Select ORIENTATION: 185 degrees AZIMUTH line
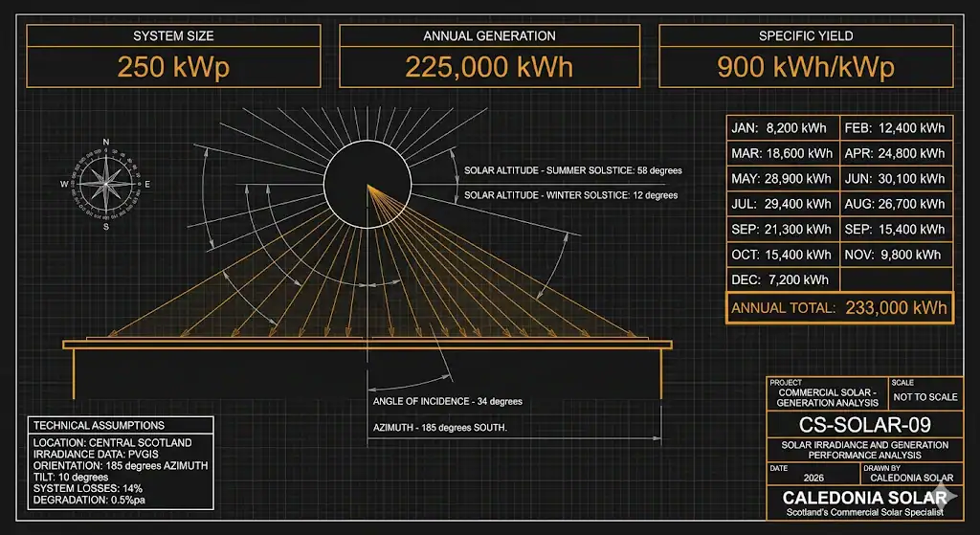 [x=121, y=466]
